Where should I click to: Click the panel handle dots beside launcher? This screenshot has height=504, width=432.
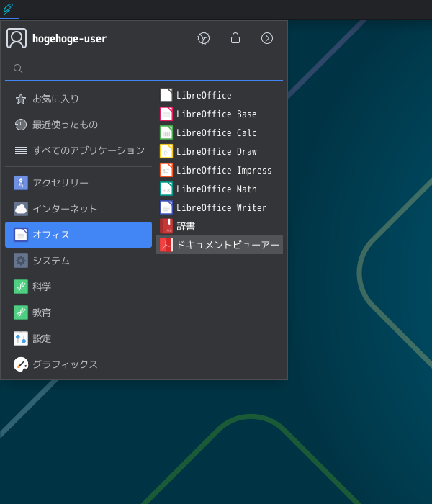22,9
